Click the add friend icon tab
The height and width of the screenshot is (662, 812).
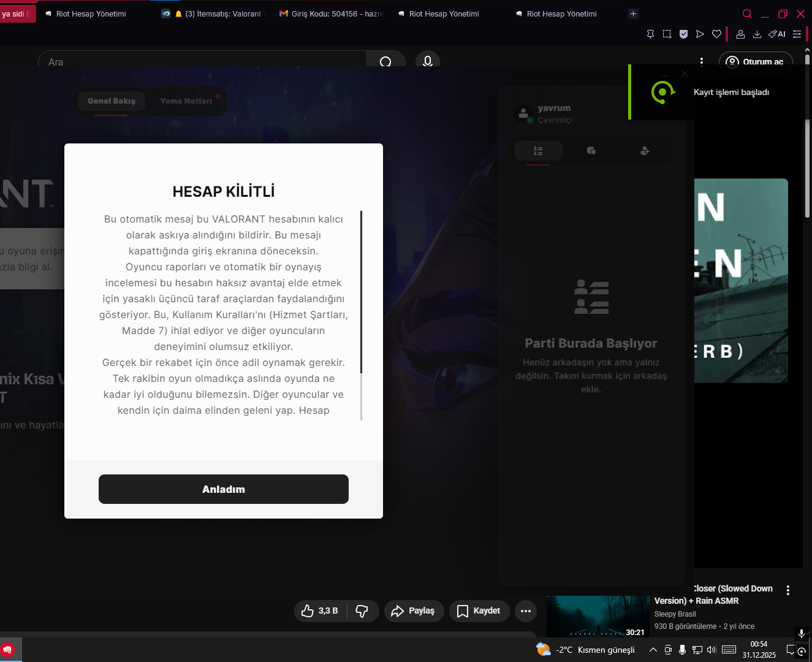click(x=645, y=151)
